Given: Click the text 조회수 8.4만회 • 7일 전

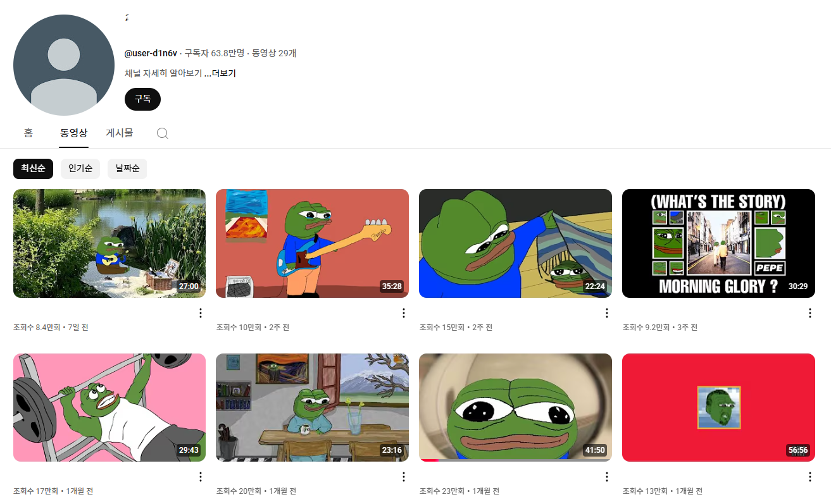Looking at the screenshot, I should [x=51, y=328].
